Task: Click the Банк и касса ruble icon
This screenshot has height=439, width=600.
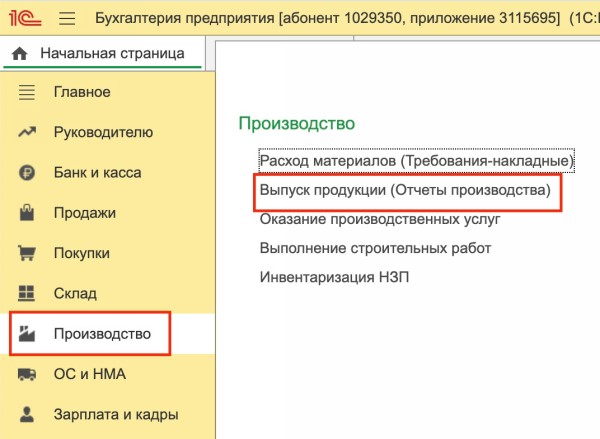Action: click(28, 173)
